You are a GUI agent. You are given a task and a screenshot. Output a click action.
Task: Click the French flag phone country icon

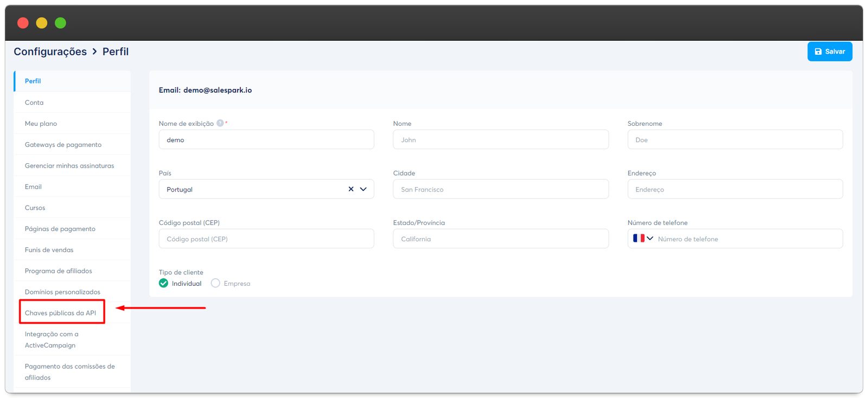pos(639,239)
